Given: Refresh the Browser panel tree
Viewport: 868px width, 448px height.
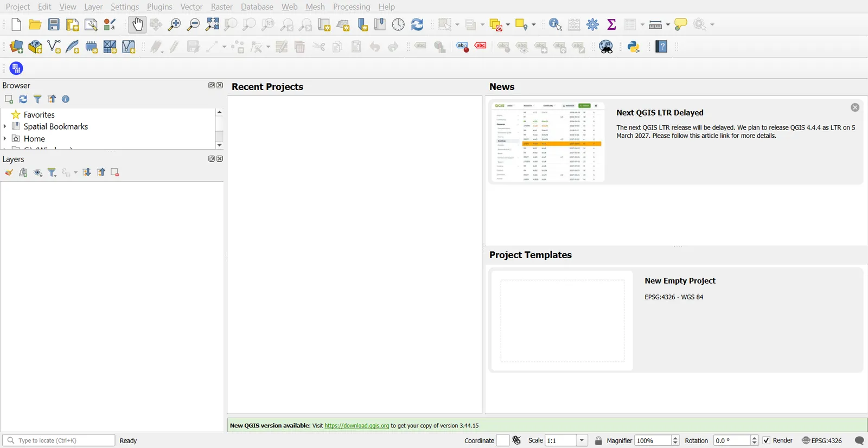Looking at the screenshot, I should click(x=23, y=99).
